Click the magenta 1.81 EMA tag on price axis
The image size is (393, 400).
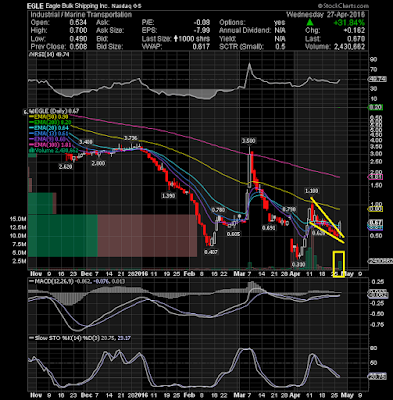(375, 177)
